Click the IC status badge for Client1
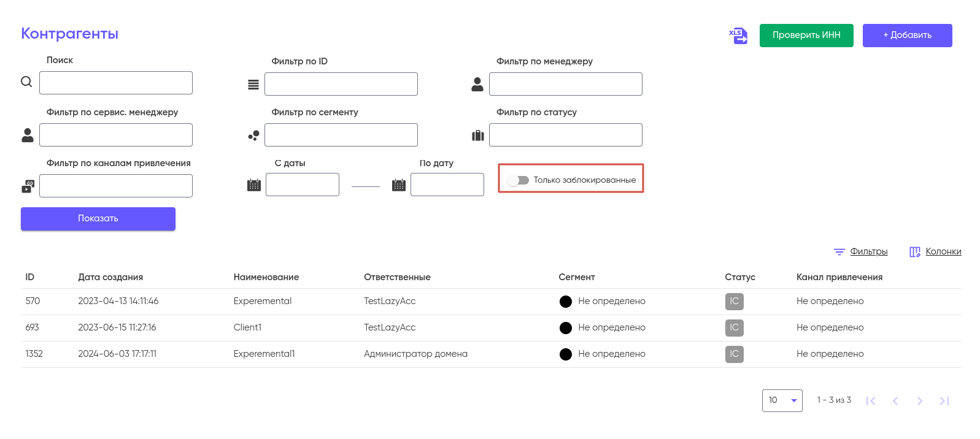The image size is (980, 439). (734, 327)
